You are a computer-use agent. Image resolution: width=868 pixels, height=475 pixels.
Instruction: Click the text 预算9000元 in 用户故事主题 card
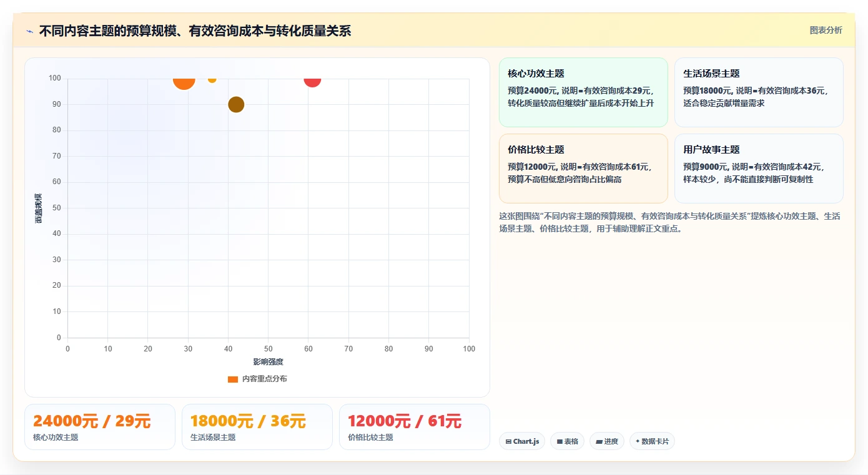pyautogui.click(x=705, y=167)
